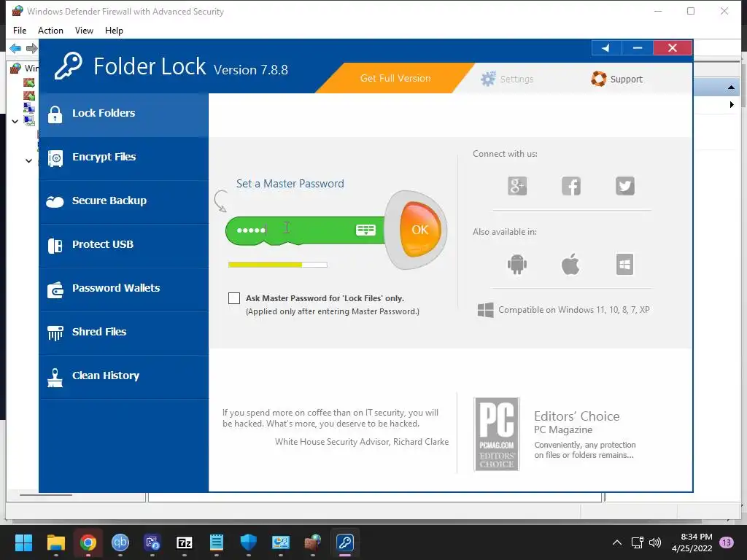747x560 pixels.
Task: Open the Twitter link
Action: (624, 186)
